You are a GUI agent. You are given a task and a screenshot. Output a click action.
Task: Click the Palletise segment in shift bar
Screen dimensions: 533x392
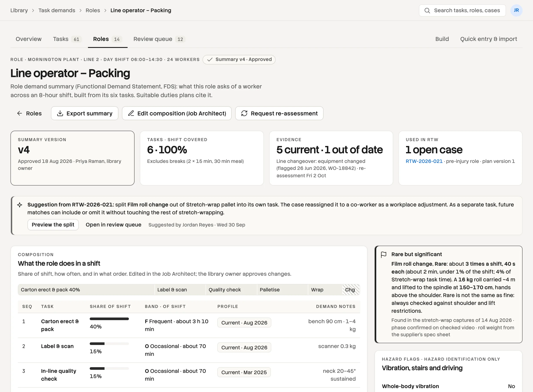coord(282,290)
